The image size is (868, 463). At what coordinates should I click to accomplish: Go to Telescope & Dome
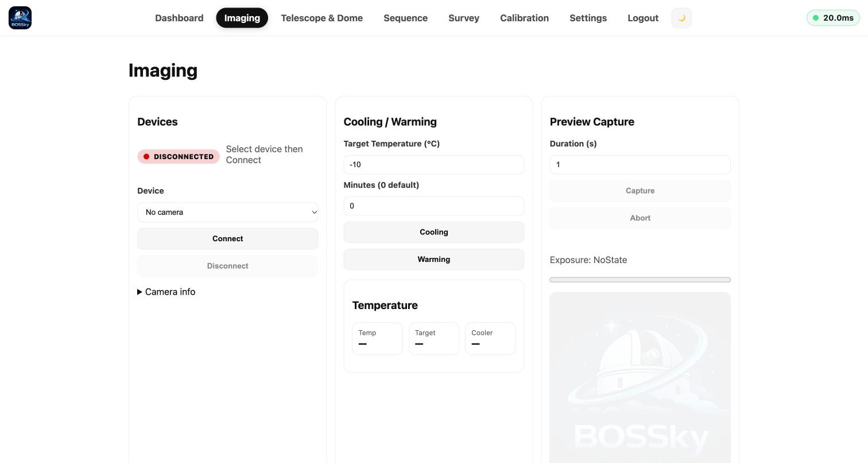pyautogui.click(x=321, y=18)
